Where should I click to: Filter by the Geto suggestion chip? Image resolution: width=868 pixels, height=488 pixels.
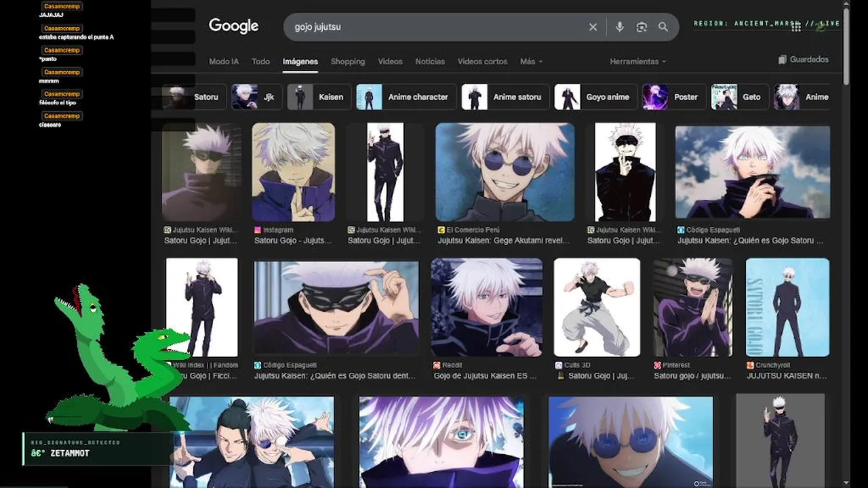(740, 97)
